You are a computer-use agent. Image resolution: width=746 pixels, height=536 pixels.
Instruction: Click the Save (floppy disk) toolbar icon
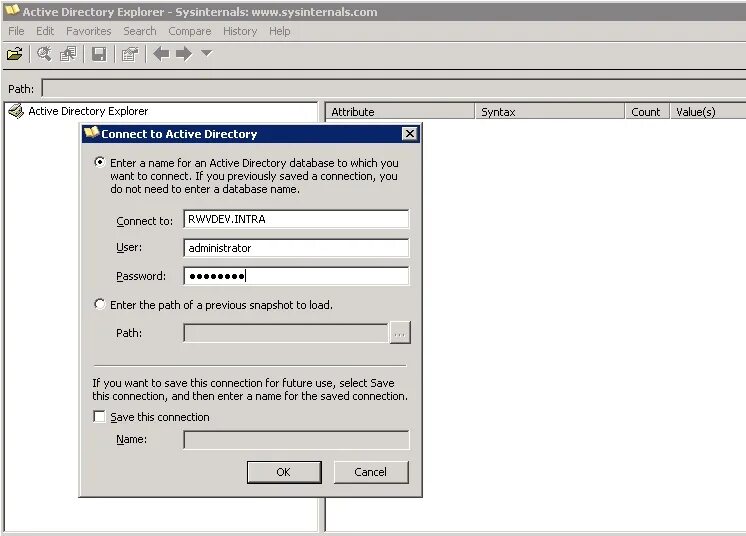(x=99, y=54)
